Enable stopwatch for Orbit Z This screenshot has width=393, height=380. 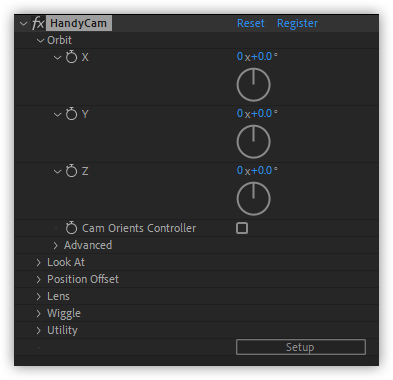[71, 171]
